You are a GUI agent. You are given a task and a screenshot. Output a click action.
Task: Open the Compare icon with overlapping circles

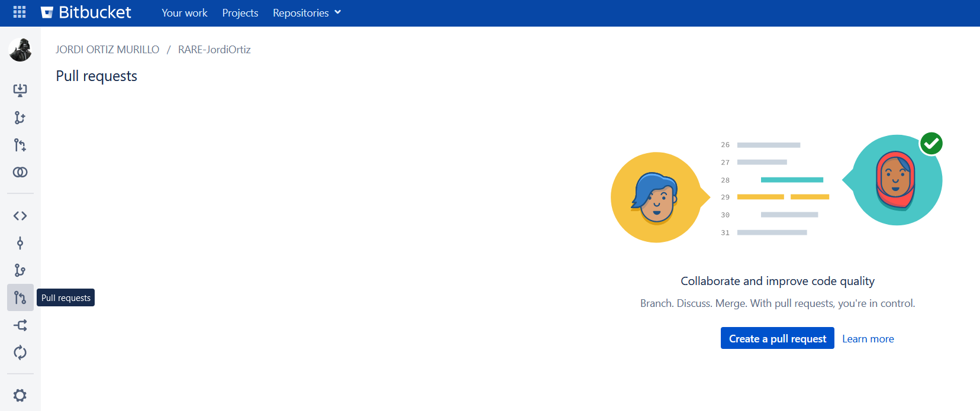point(20,172)
